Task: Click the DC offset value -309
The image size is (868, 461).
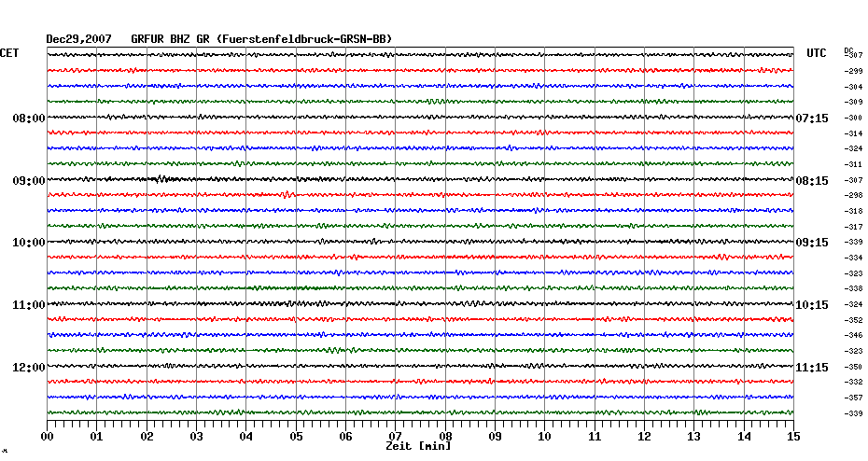Action: [x=854, y=103]
